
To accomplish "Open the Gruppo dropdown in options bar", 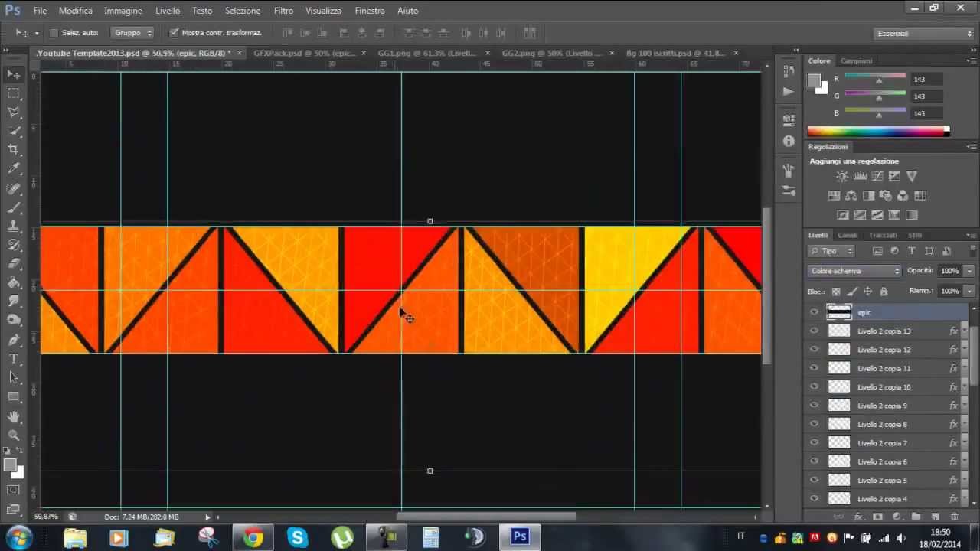I will [133, 33].
